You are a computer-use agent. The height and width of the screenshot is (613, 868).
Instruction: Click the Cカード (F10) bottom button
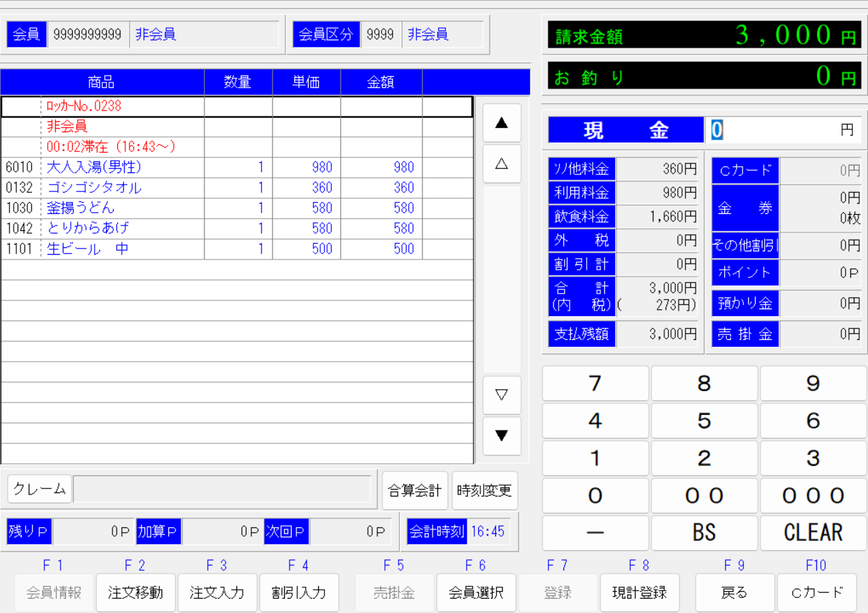[816, 593]
